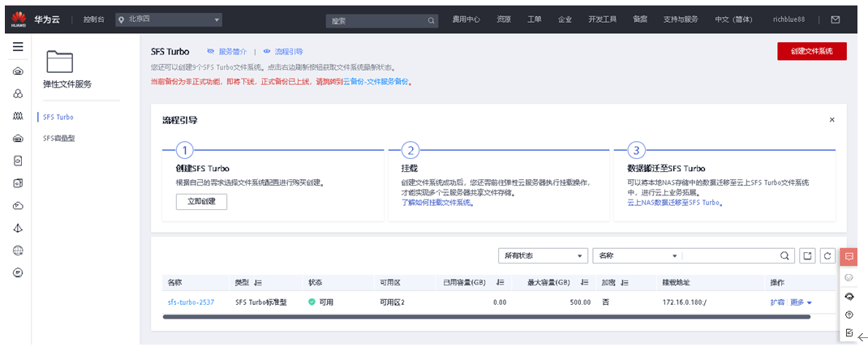Click the eye icon beside 服务简介
The width and height of the screenshot is (868, 347).
point(210,51)
